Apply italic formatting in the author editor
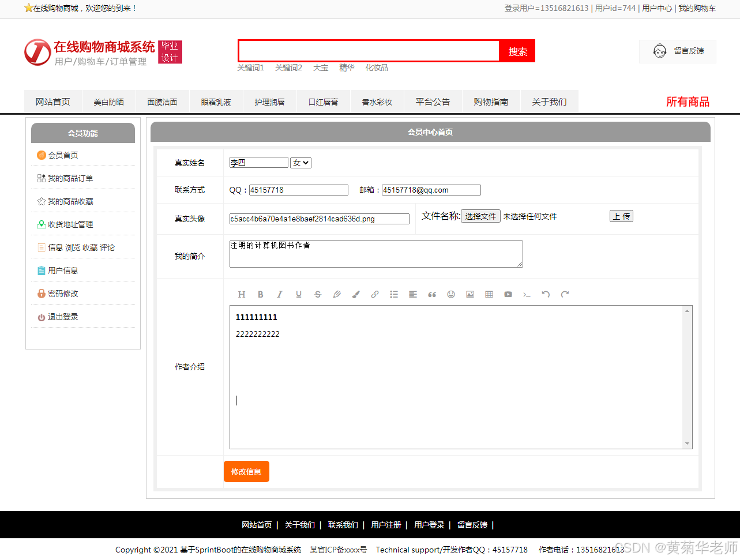The width and height of the screenshot is (740, 560). pos(280,294)
